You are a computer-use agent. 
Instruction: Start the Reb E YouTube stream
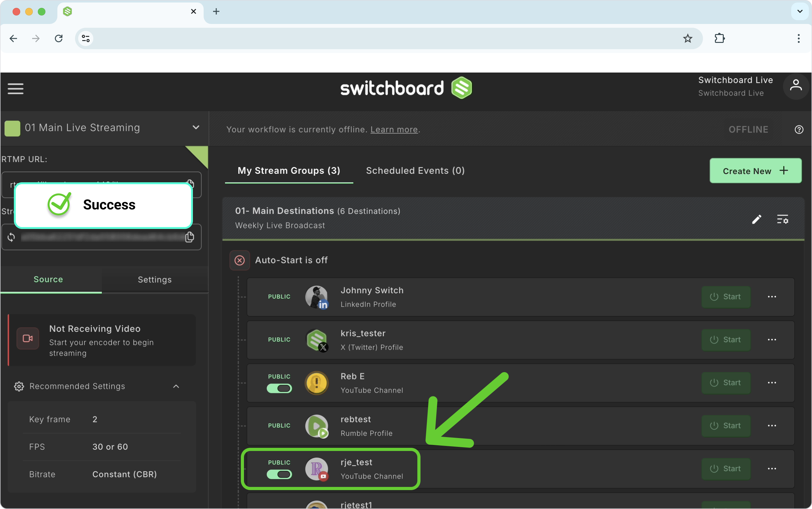tap(726, 383)
